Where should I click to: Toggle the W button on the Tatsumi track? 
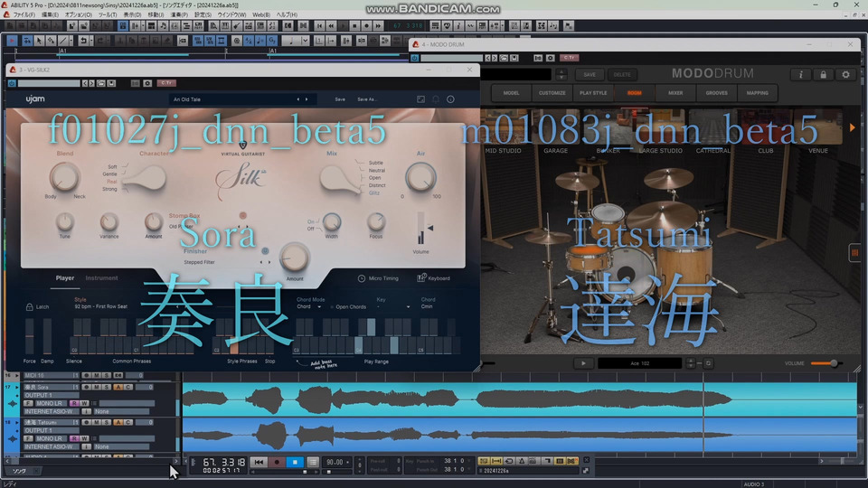point(84,439)
